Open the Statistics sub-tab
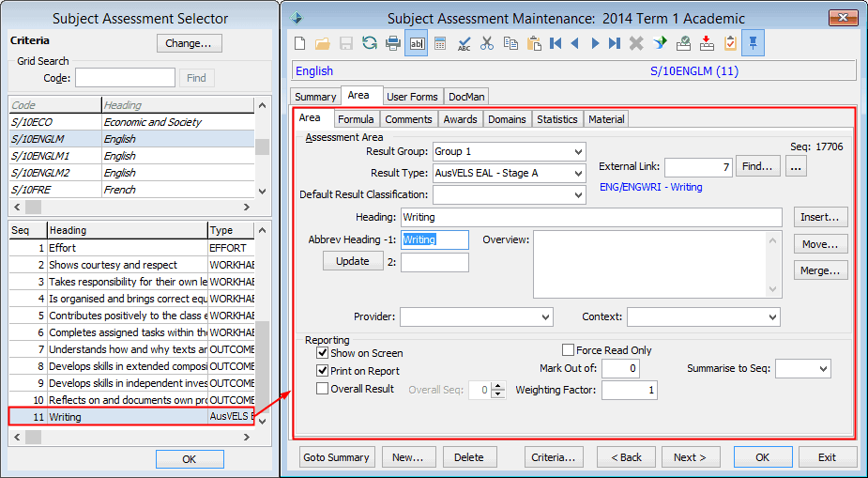 [x=556, y=119]
